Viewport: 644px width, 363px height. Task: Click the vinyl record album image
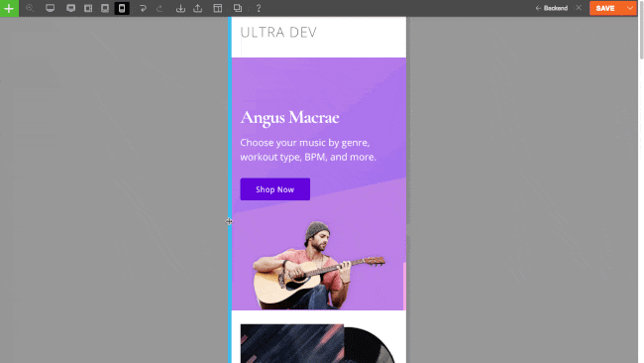[318, 343]
